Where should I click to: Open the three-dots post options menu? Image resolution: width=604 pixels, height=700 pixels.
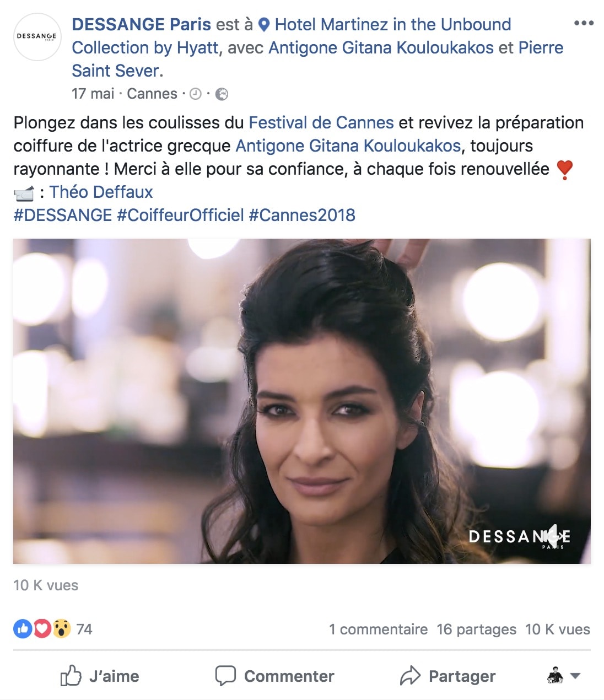tap(584, 23)
